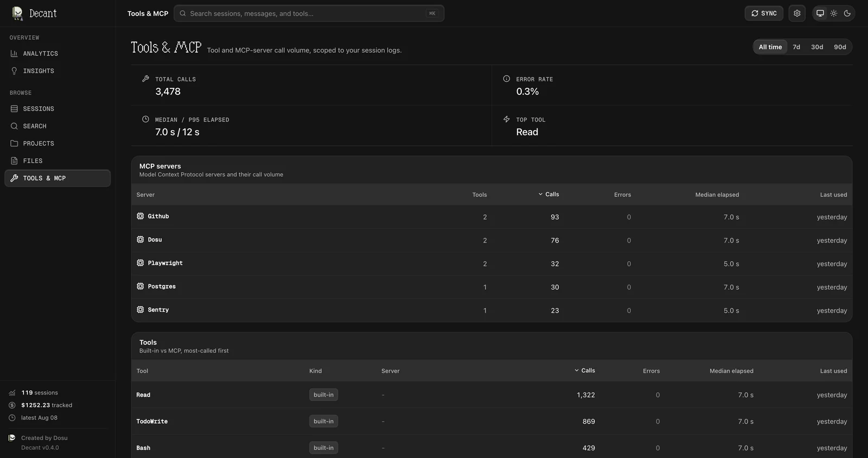Open the Dosu server row
Screen dimensions: 868x458
point(492,240)
